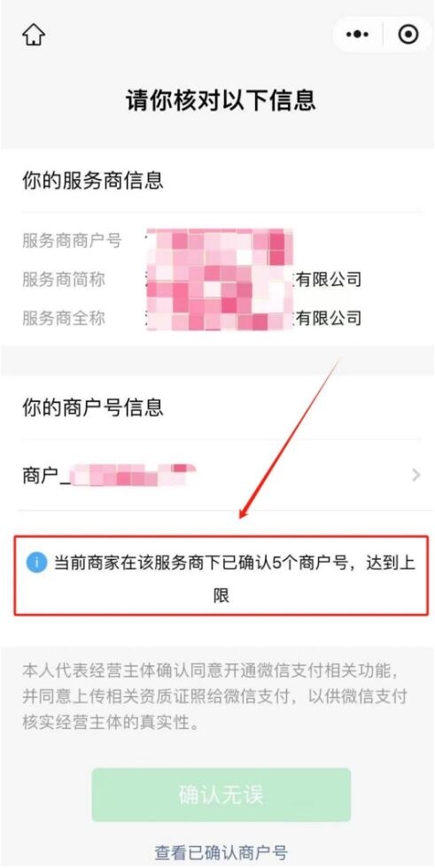Select the 服务商商户号 field label
435x868 pixels.
pos(72,241)
